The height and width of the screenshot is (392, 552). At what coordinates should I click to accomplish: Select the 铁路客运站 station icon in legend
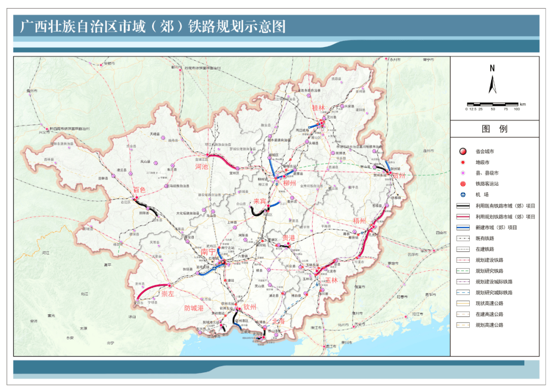click(x=462, y=182)
